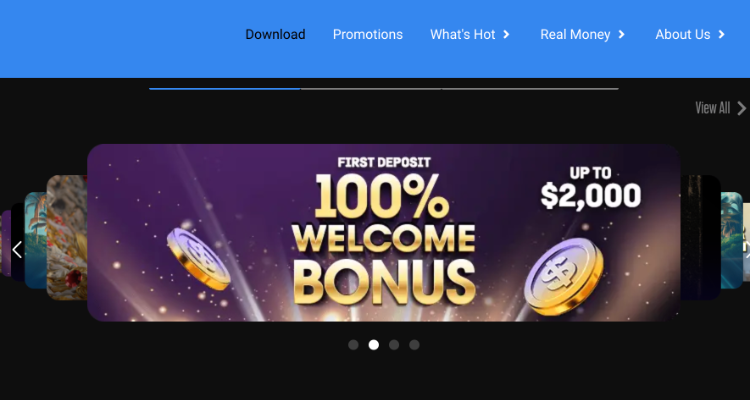Viewport: 750px width, 400px height.
Task: Select the dark thumbnail right of banner
Action: [701, 237]
